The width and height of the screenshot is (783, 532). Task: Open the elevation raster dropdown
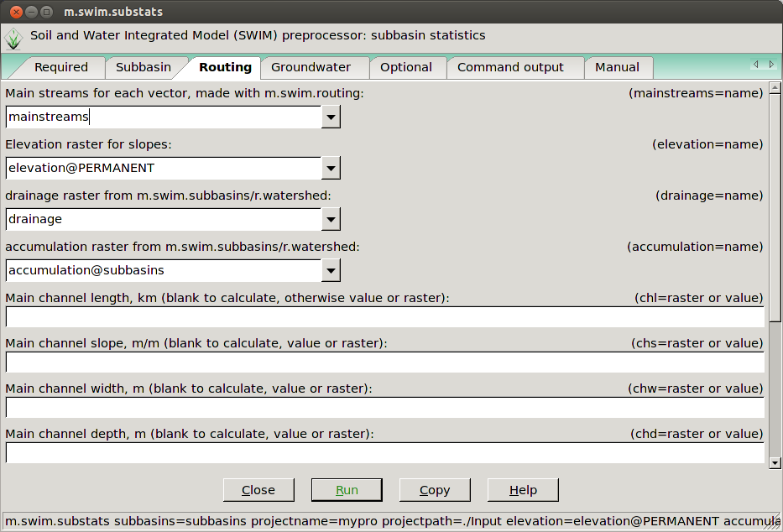pyautogui.click(x=331, y=169)
